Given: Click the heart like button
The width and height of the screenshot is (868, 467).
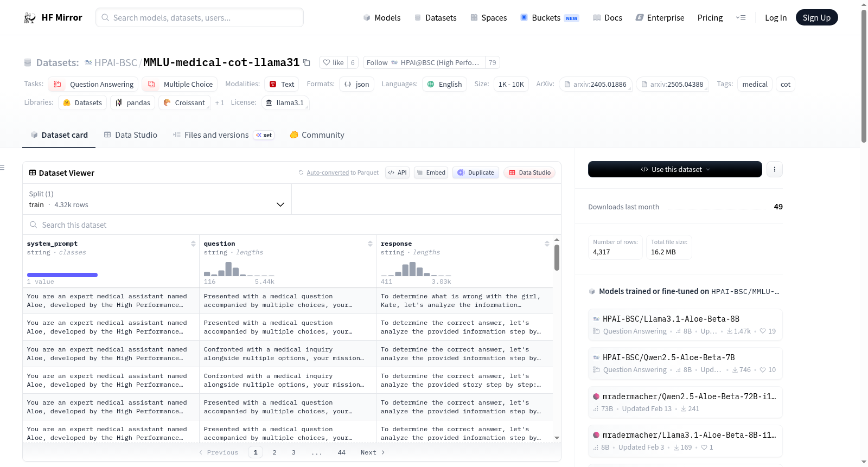Looking at the screenshot, I should coord(333,62).
